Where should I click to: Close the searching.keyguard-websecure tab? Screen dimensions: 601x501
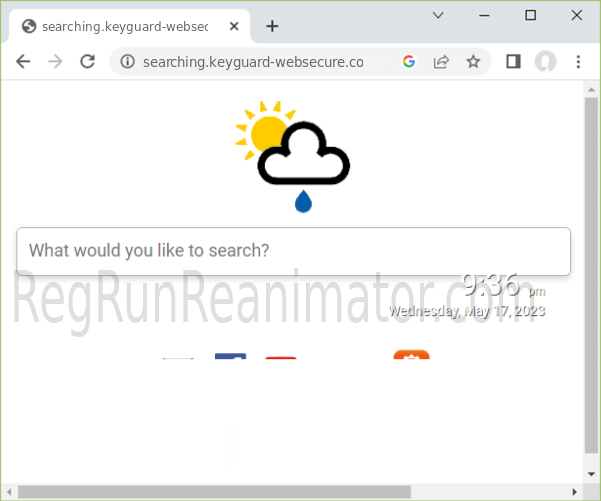pyautogui.click(x=231, y=26)
